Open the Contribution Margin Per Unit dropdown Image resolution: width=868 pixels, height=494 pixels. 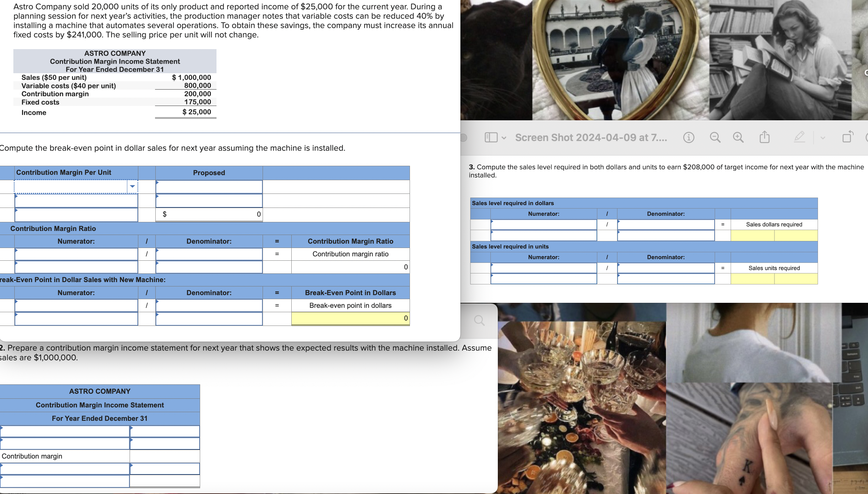pyautogui.click(x=132, y=186)
